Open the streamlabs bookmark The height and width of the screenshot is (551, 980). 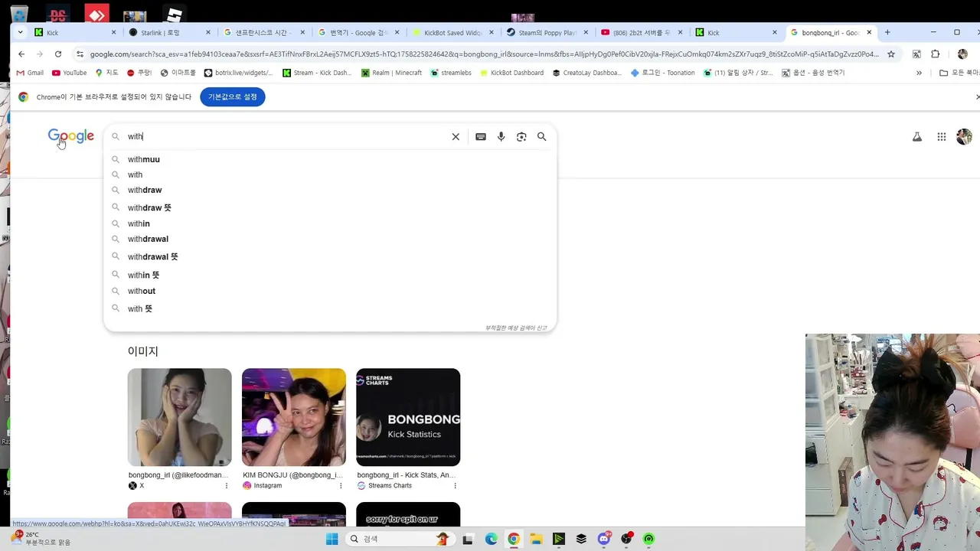click(451, 73)
